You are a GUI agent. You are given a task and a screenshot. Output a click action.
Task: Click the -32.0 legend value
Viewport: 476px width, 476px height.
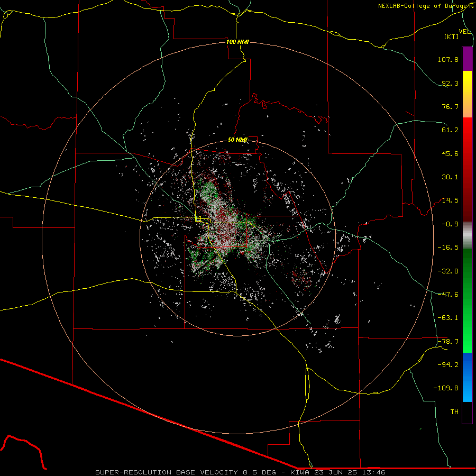click(448, 271)
